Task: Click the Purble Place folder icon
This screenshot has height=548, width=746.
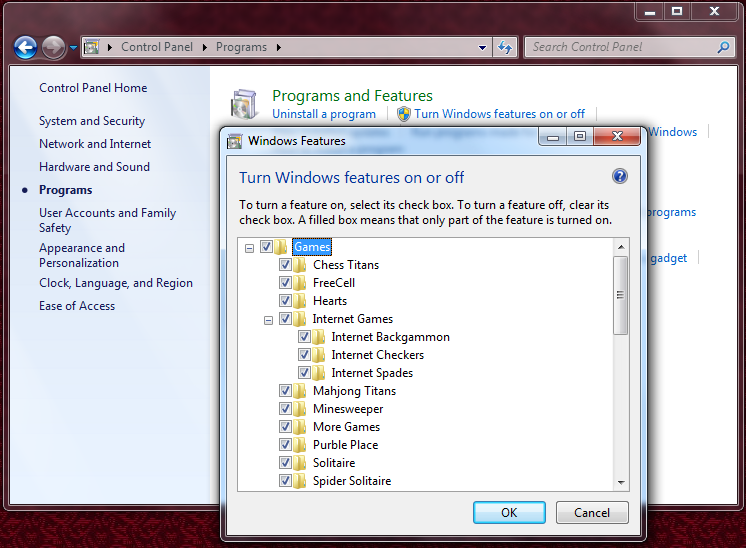Action: click(300, 445)
